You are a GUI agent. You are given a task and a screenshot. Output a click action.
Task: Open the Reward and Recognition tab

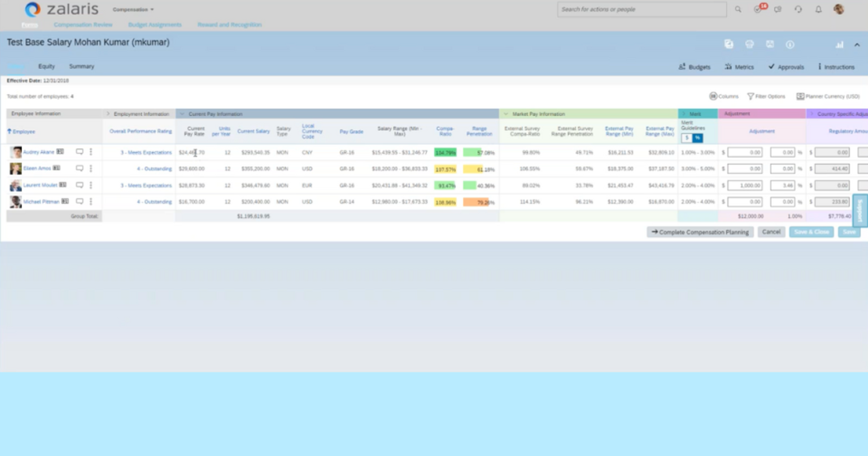coord(229,25)
